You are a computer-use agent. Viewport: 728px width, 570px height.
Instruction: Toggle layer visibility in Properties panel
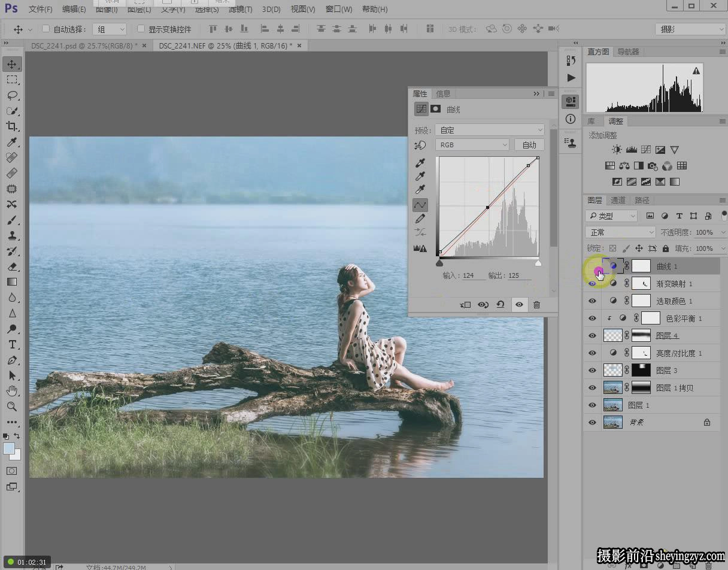coord(519,305)
